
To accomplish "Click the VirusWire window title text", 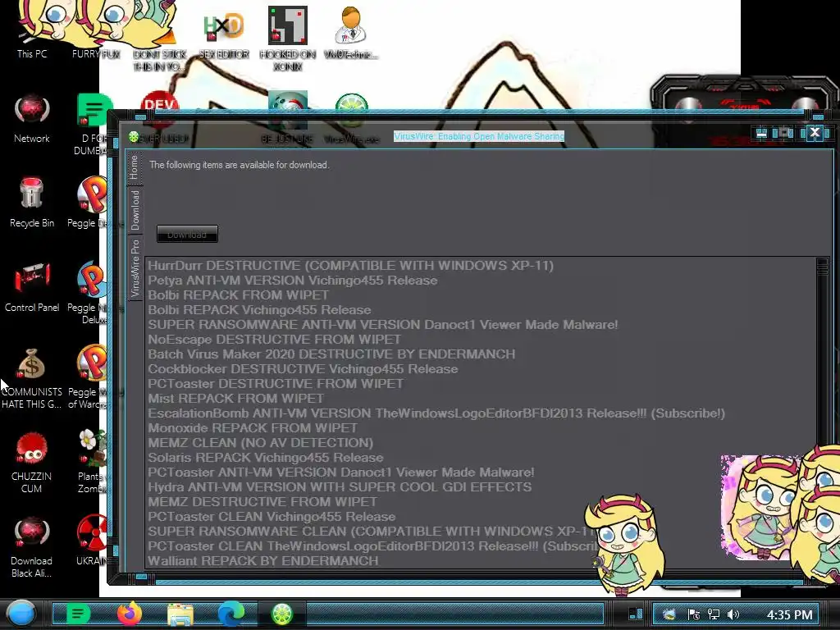I will 479,136.
